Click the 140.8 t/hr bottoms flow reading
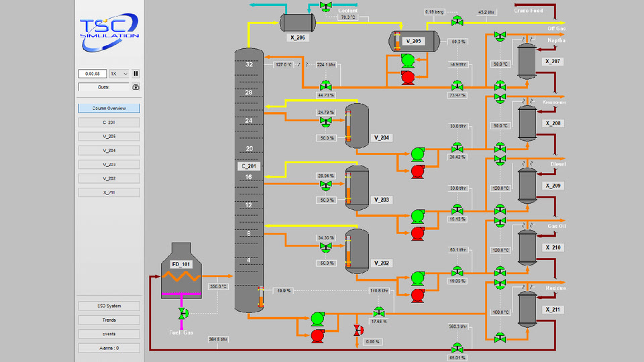 coord(379,290)
